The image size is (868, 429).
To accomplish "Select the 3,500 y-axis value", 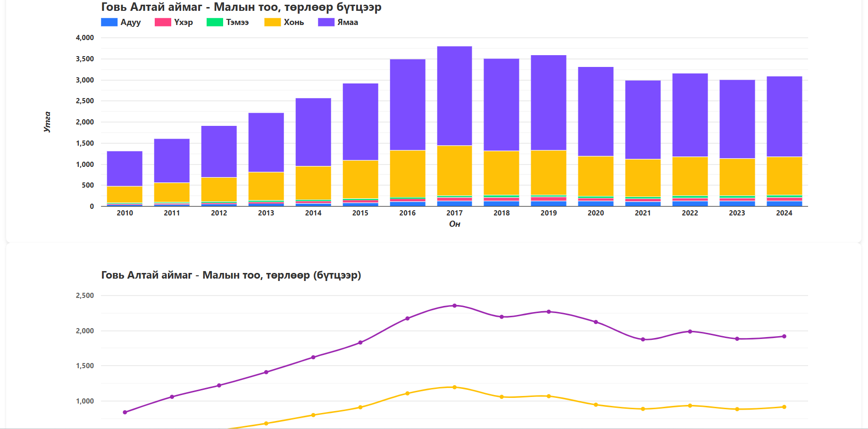I will click(85, 59).
